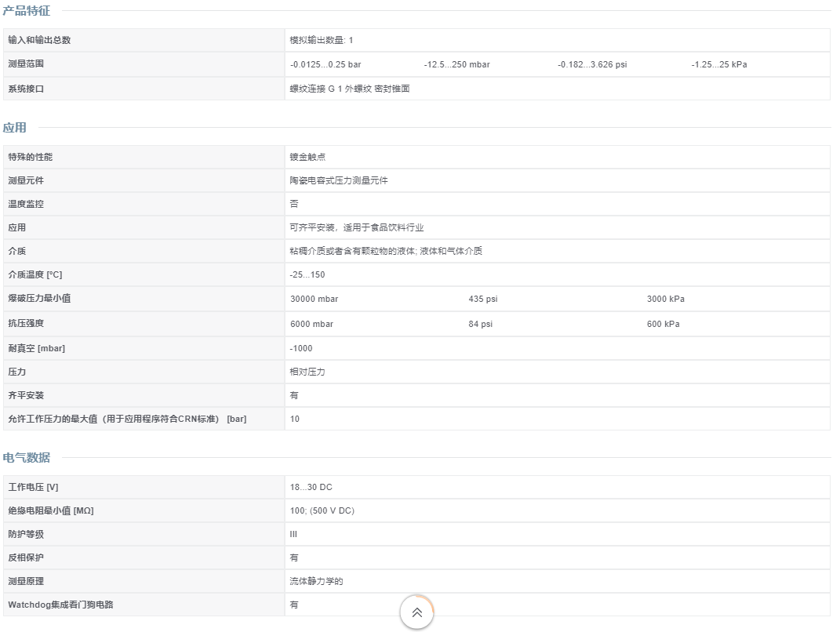
Task: Click the 435 psi burst pressure value
Action: click(483, 299)
